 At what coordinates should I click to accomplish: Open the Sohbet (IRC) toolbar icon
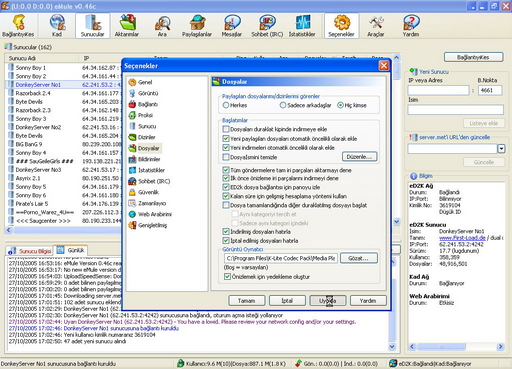click(x=267, y=26)
